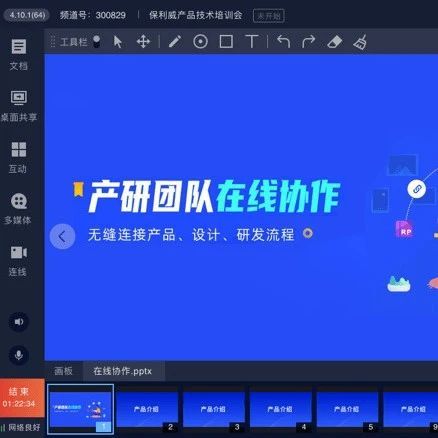Select the move tool with four arrows
The image size is (438, 438).
tap(143, 42)
